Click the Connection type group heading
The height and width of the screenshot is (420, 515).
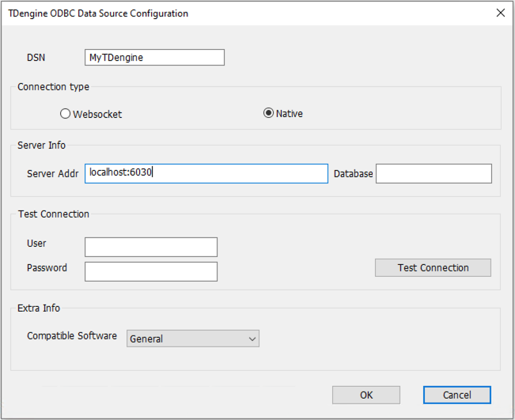[x=53, y=86]
